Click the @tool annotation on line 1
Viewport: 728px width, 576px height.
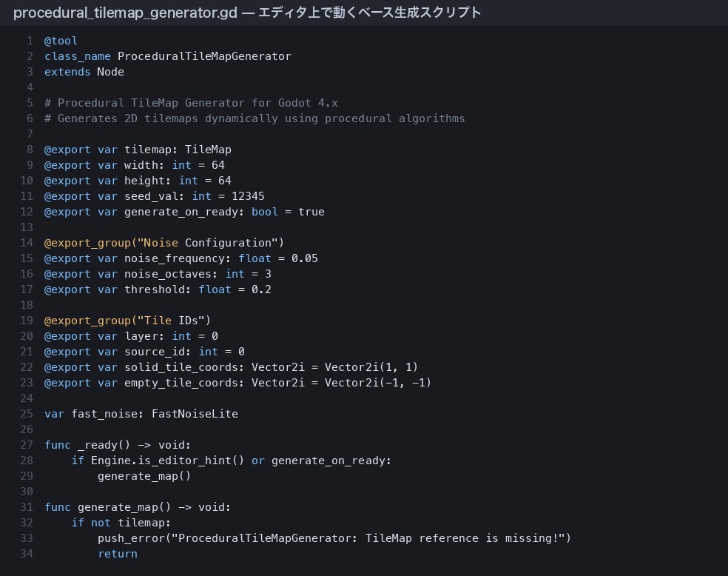[x=61, y=41]
